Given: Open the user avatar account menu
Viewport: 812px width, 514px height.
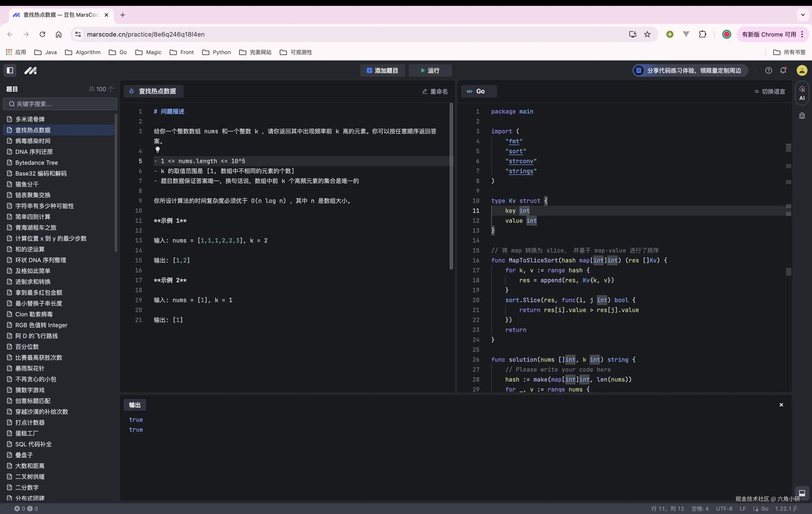Looking at the screenshot, I should coord(802,70).
